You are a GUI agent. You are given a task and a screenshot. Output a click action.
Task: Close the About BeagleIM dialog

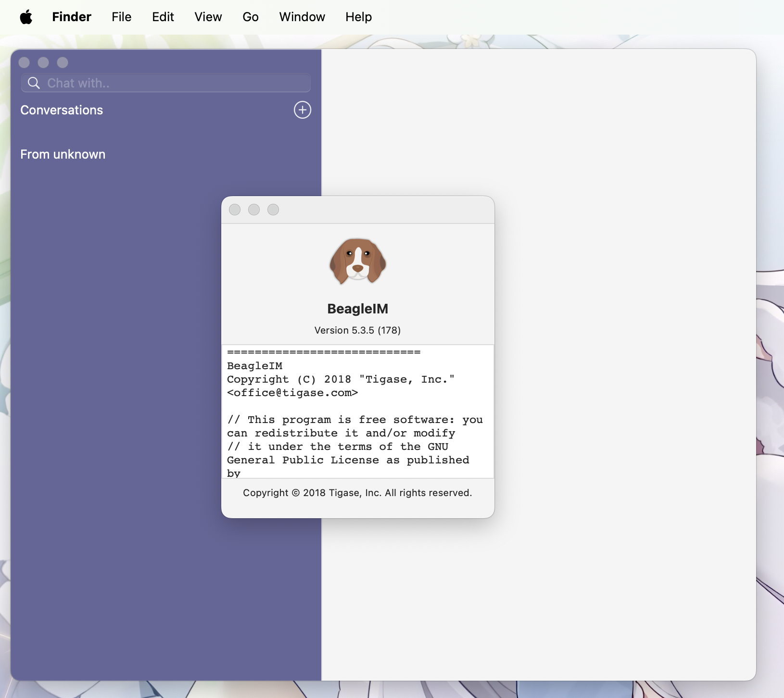235,210
